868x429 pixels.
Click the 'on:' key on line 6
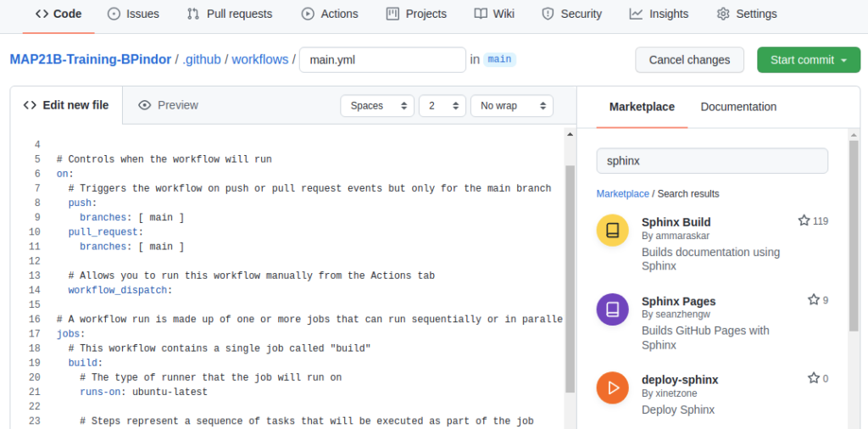tap(65, 174)
